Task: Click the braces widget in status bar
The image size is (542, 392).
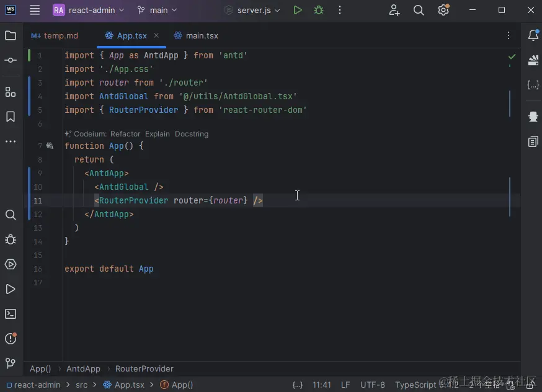Action: [297, 385]
